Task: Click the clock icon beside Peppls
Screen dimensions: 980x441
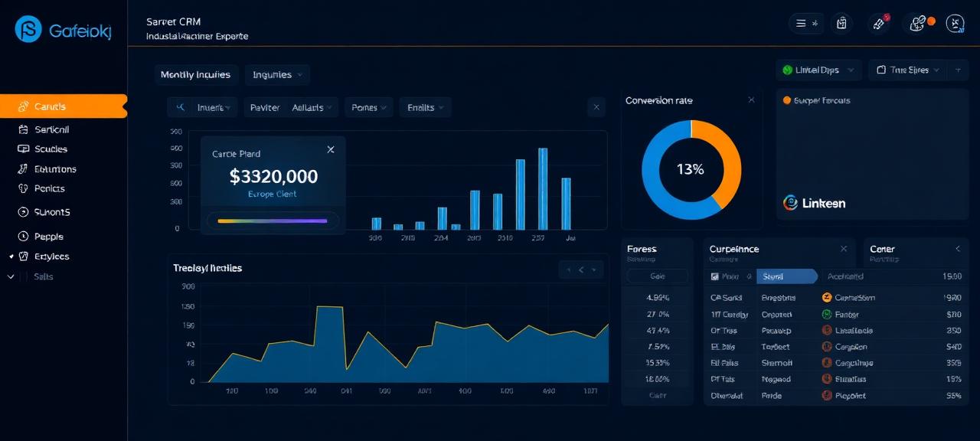Action: click(21, 237)
